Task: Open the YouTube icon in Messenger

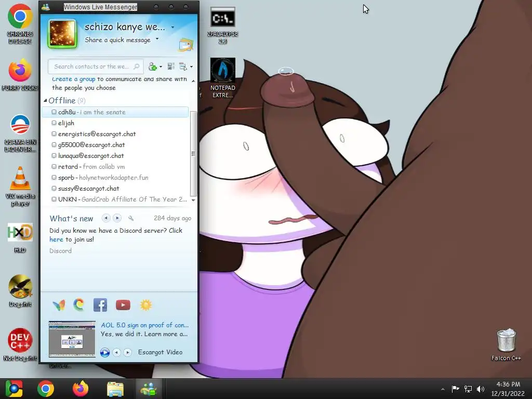Action: [123, 305]
